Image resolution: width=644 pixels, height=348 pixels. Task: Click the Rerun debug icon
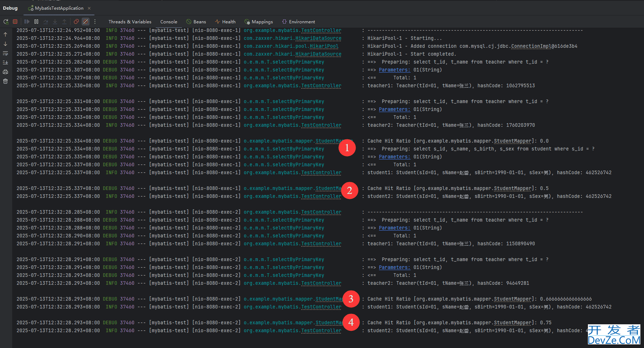coord(6,22)
